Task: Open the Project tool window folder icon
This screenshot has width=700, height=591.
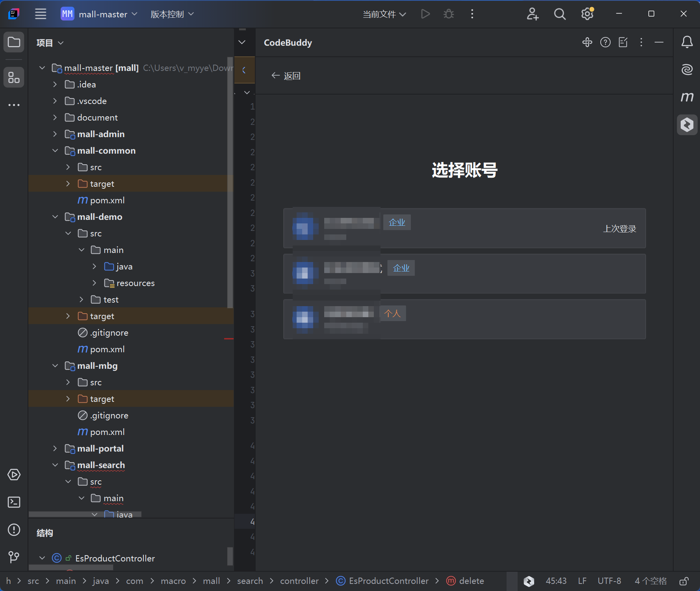Action: (x=14, y=42)
